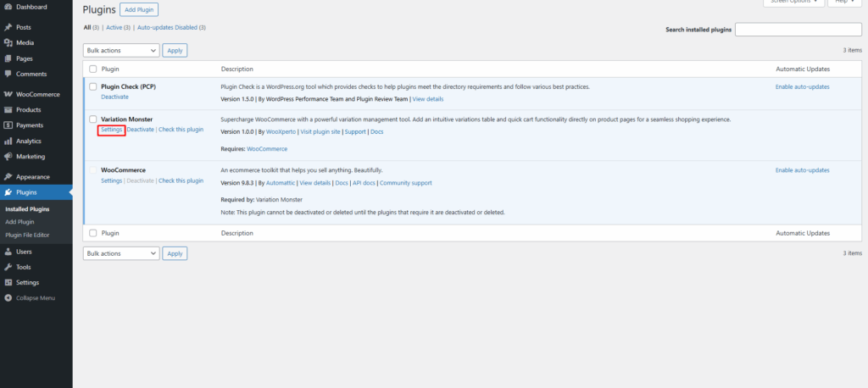This screenshot has width=868, height=388.
Task: Filter by Auto-updates Disabled plugins
Action: coord(167,27)
